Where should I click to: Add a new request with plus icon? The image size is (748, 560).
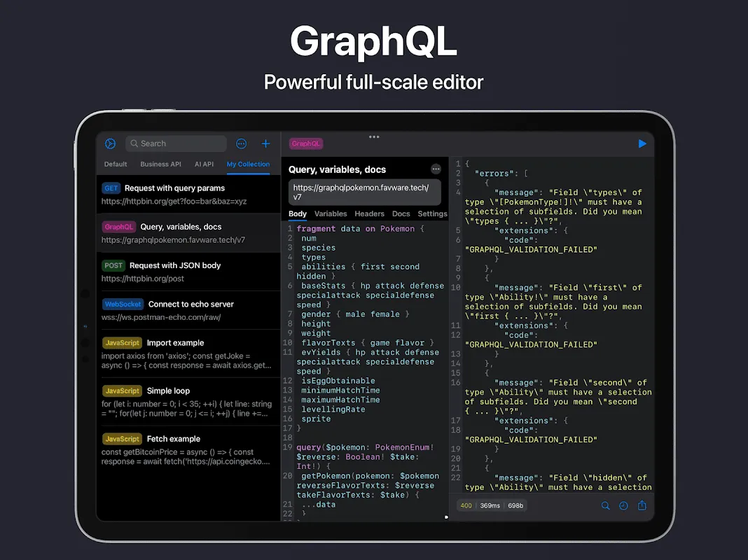pos(265,143)
